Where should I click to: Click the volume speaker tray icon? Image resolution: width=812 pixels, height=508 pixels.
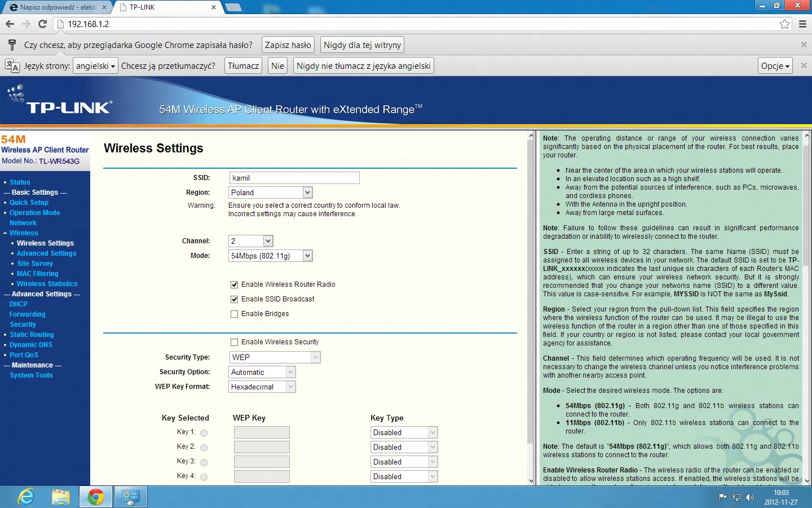click(749, 497)
